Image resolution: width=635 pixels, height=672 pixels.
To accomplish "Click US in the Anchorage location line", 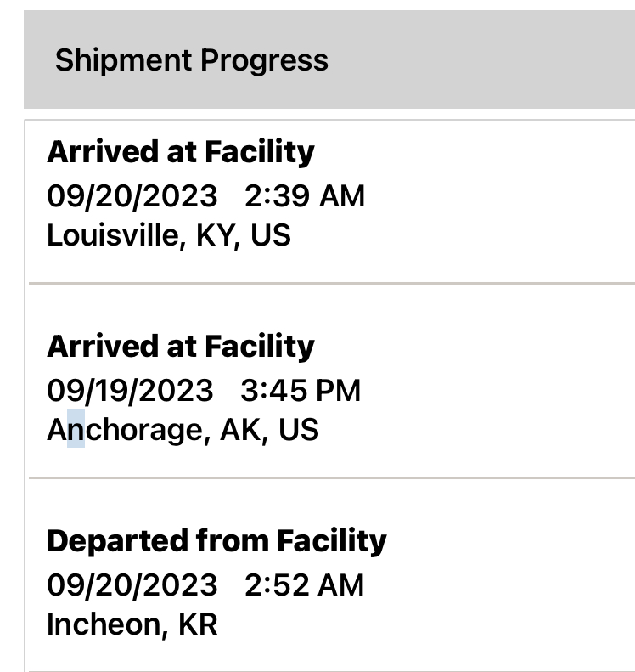I will (x=299, y=430).
